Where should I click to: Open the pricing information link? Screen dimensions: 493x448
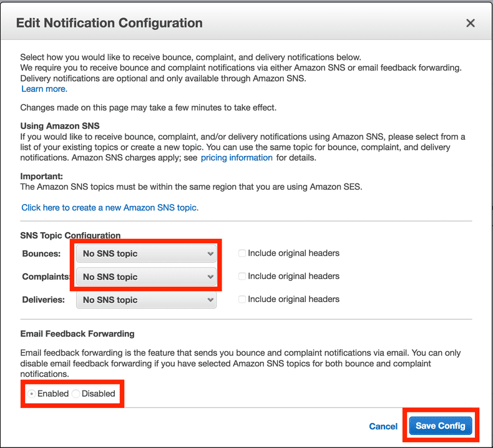click(x=237, y=157)
